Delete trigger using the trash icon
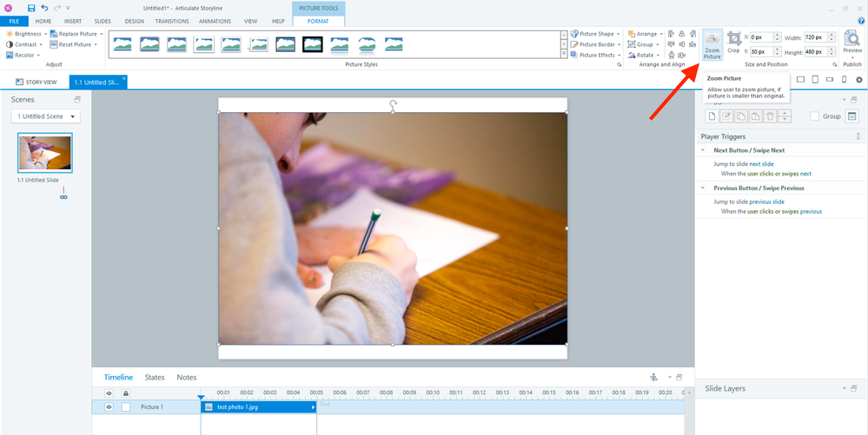 pyautogui.click(x=769, y=116)
